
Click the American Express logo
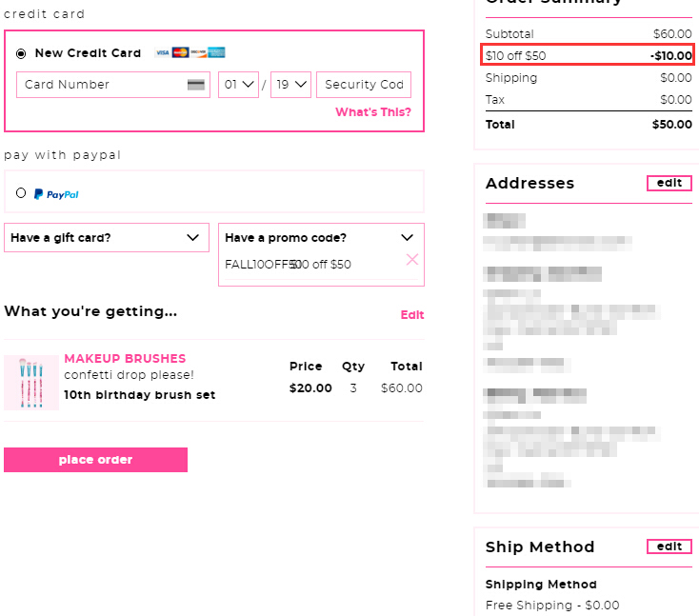point(216,52)
